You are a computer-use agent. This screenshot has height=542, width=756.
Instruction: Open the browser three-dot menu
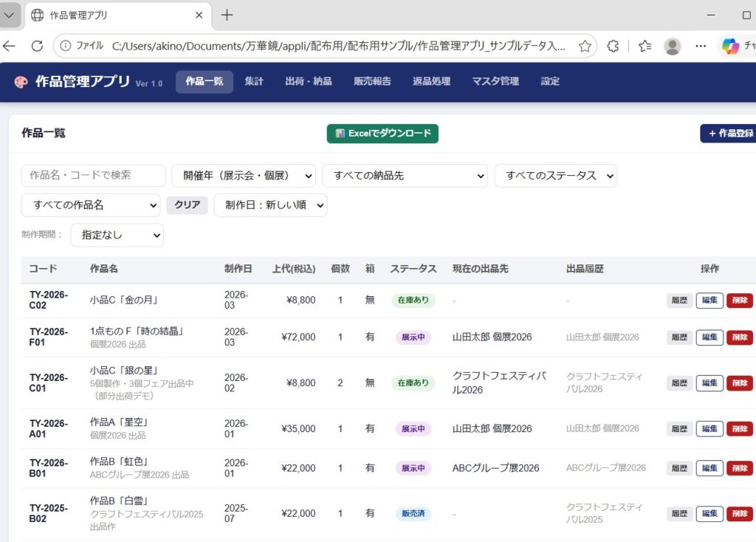[x=701, y=46]
